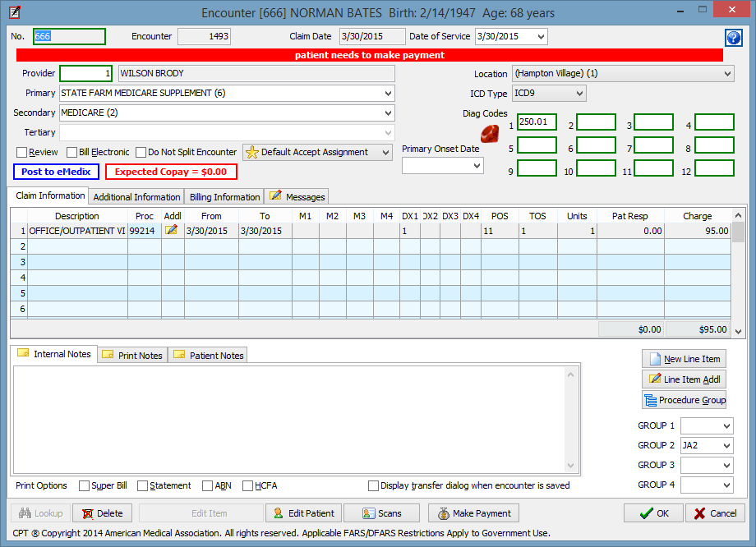This screenshot has height=547, width=756.
Task: Expand the GROUP 4 dropdown
Action: (726, 485)
